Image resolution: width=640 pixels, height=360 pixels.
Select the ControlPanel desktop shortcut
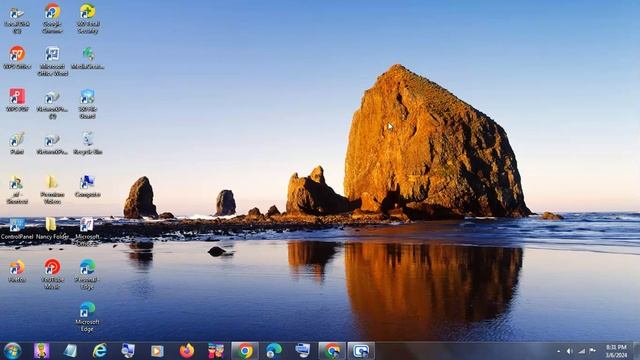click(17, 229)
